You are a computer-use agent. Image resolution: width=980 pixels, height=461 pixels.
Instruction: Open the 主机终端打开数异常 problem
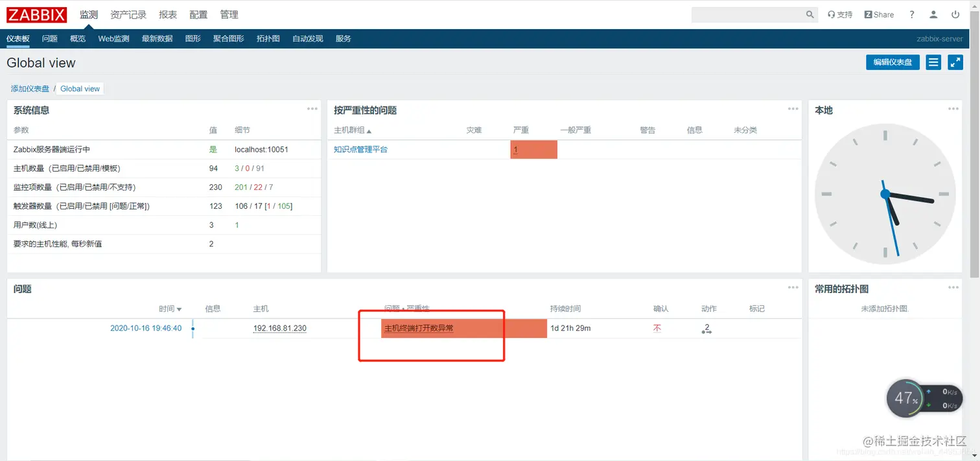pyautogui.click(x=419, y=329)
